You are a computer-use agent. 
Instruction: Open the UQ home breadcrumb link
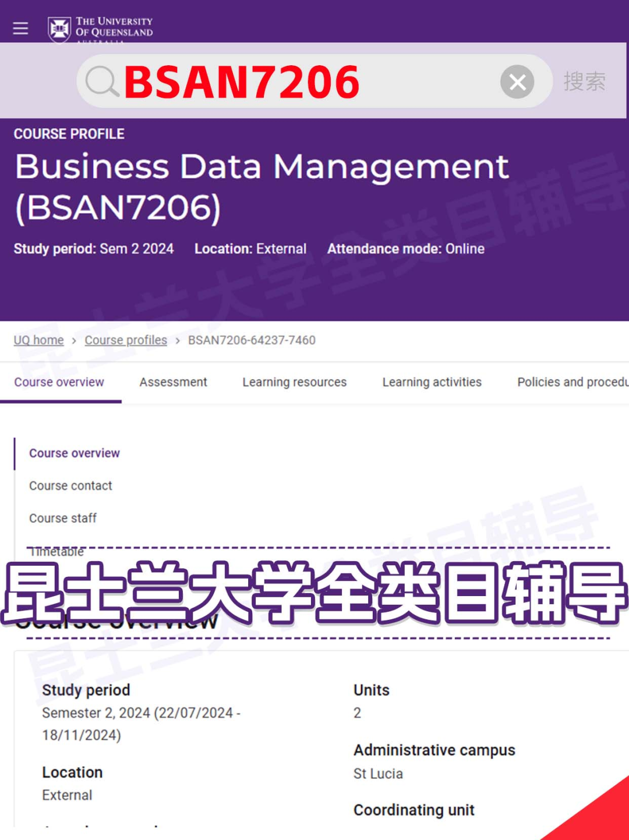click(38, 340)
